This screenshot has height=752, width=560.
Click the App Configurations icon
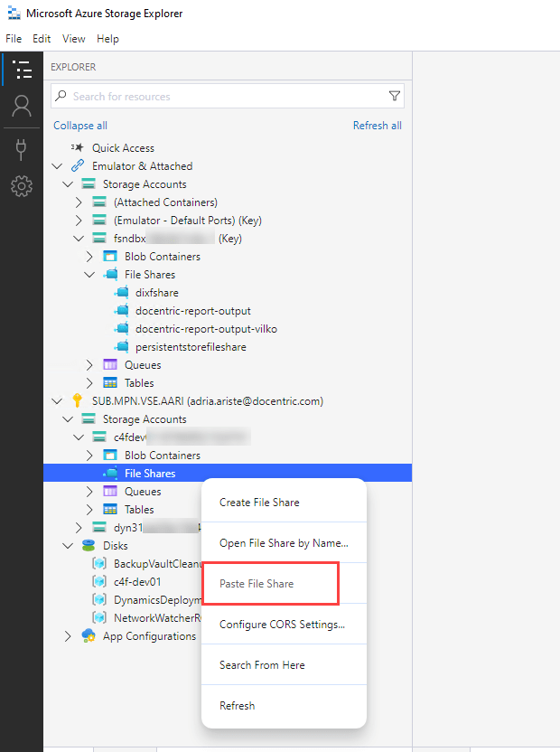click(x=89, y=636)
